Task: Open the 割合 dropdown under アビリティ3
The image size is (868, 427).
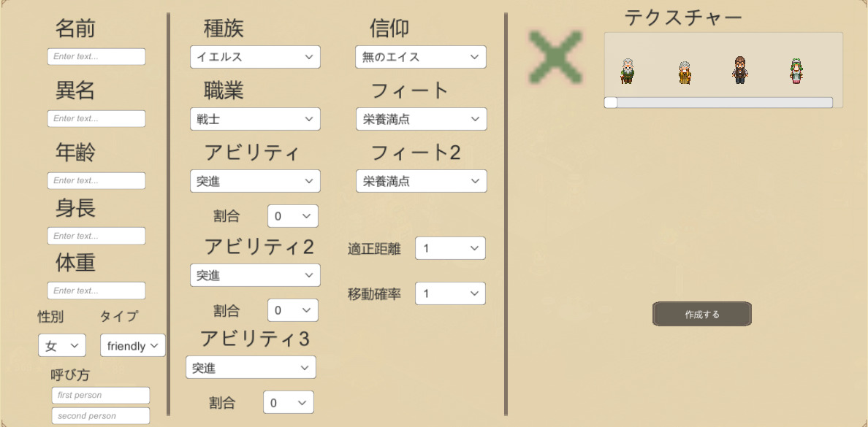Action: [x=289, y=403]
